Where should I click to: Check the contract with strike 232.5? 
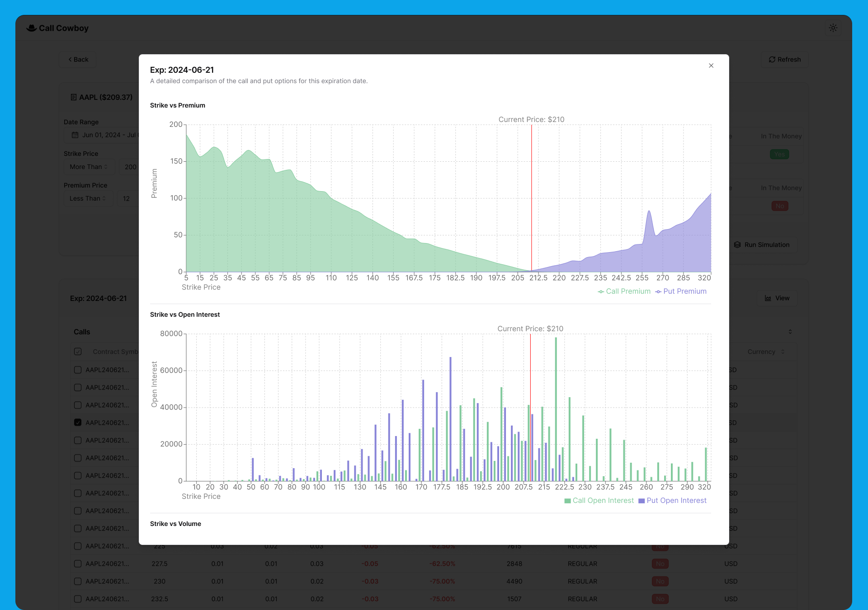[x=78, y=599]
